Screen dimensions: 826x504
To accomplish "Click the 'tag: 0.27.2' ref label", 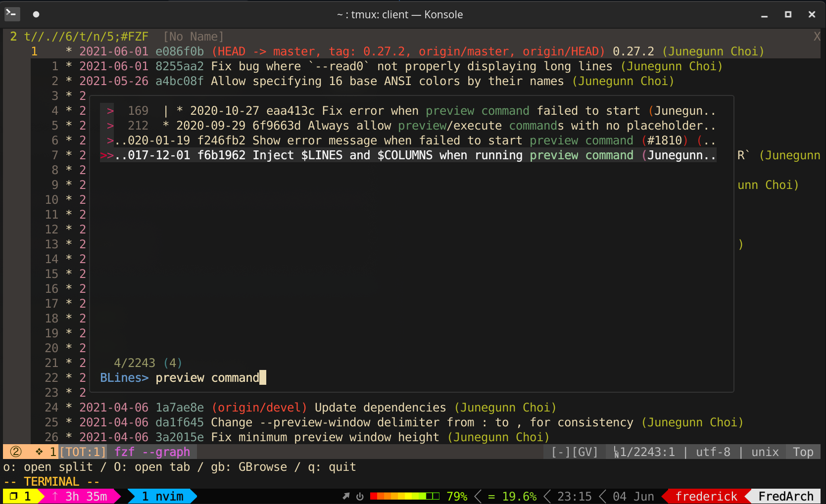I will [367, 51].
